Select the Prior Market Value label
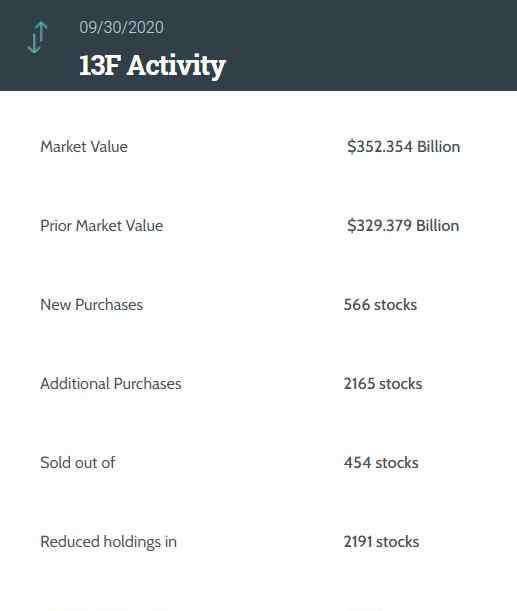The image size is (517, 611). [x=102, y=226]
